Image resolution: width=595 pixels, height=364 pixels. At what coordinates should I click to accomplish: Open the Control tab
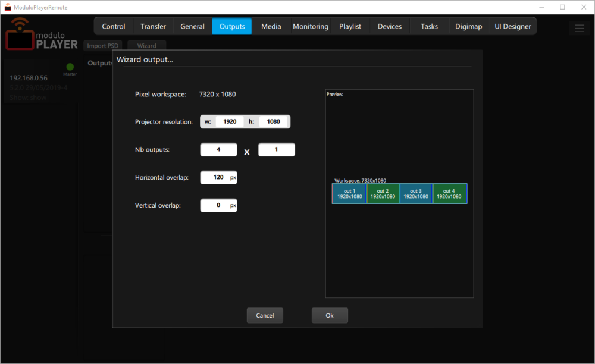coord(113,26)
